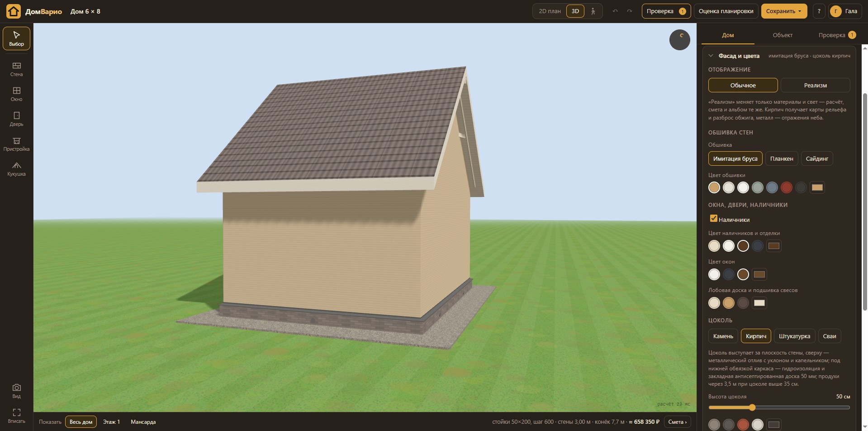Switch to walk-through person mode
The image size is (868, 431).
(593, 11)
